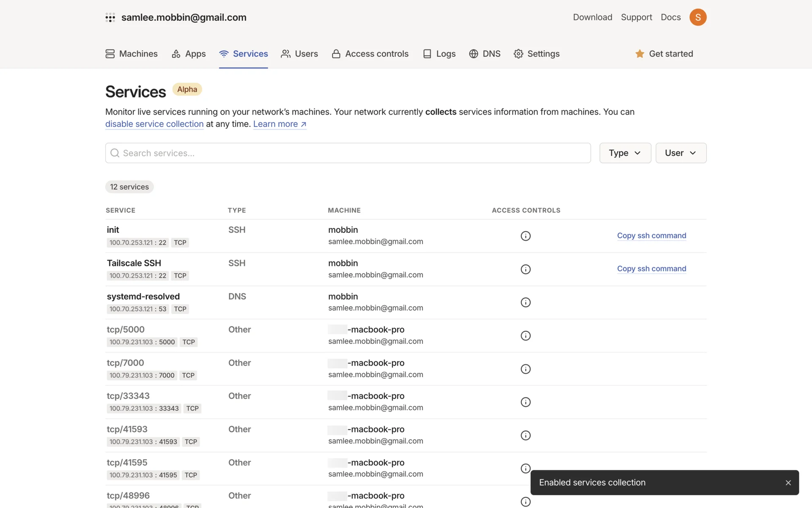Expand the User filter dropdown
This screenshot has width=812, height=508.
(680, 153)
